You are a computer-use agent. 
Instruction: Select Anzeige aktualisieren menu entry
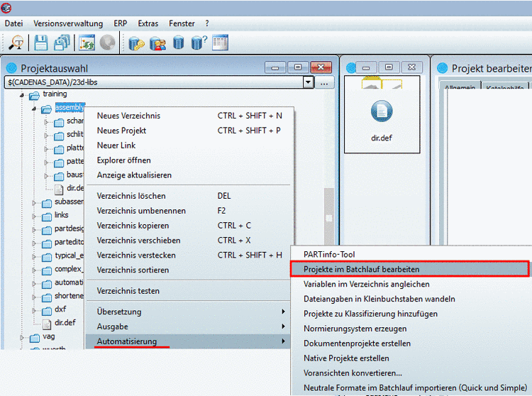[189, 175]
